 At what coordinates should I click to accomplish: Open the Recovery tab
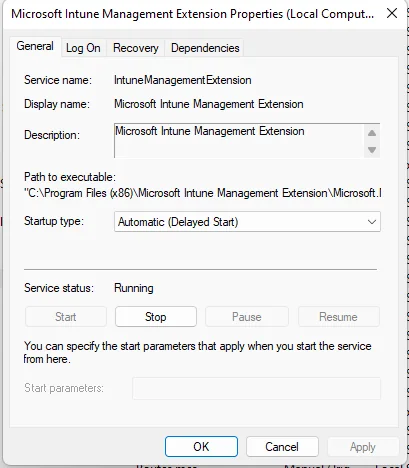tap(136, 48)
